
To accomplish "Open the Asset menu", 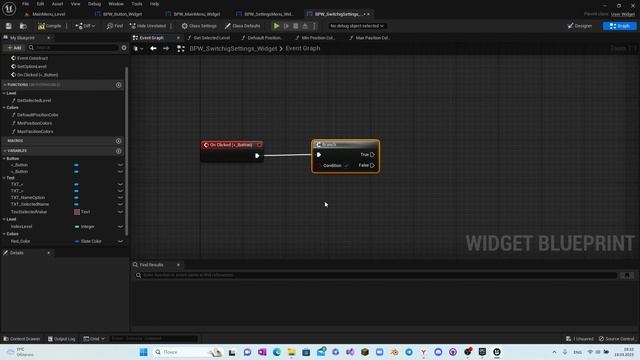I will [57, 4].
